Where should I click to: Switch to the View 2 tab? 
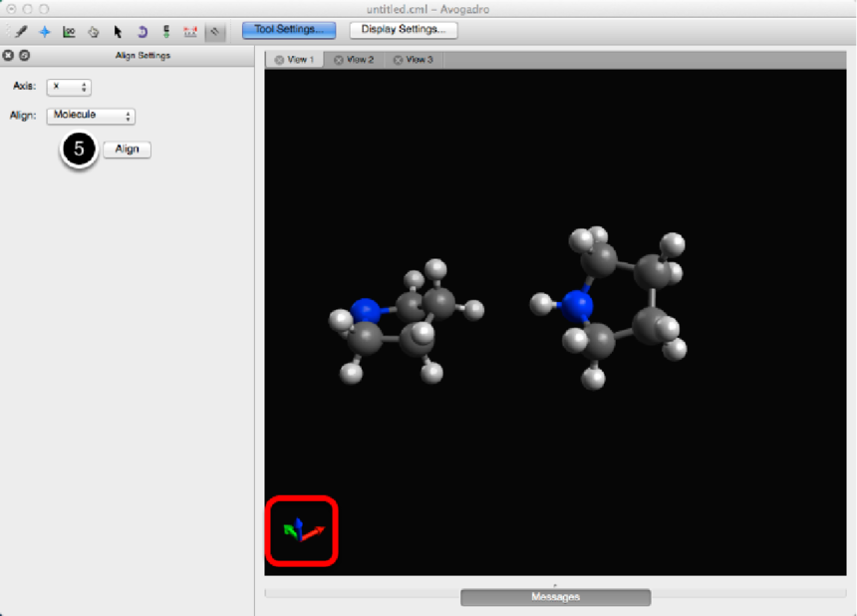click(355, 60)
